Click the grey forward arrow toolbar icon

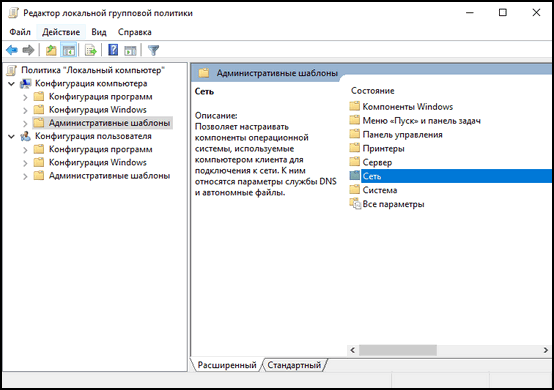click(x=28, y=50)
